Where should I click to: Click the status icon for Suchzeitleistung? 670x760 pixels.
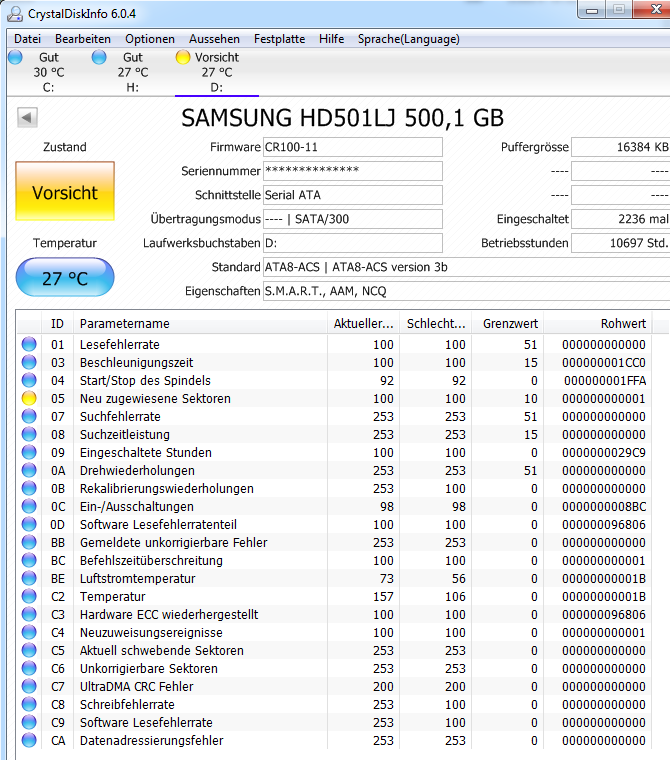click(29, 434)
